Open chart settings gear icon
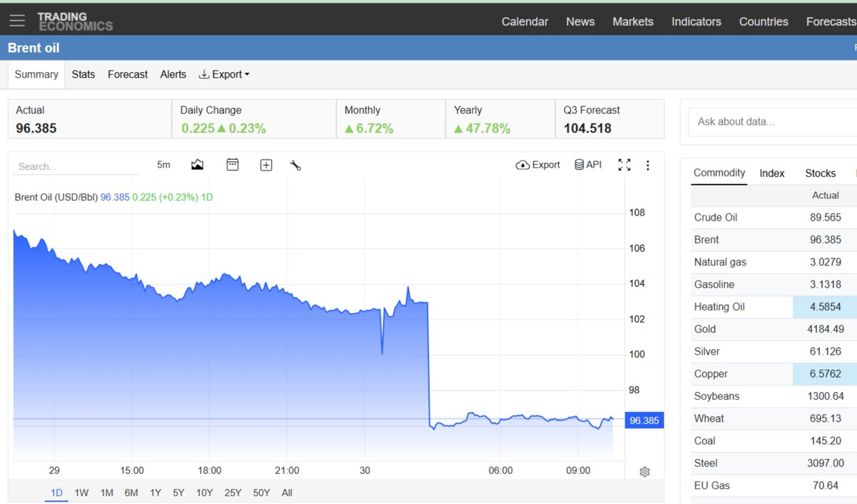The height and width of the screenshot is (504, 857). [x=645, y=472]
